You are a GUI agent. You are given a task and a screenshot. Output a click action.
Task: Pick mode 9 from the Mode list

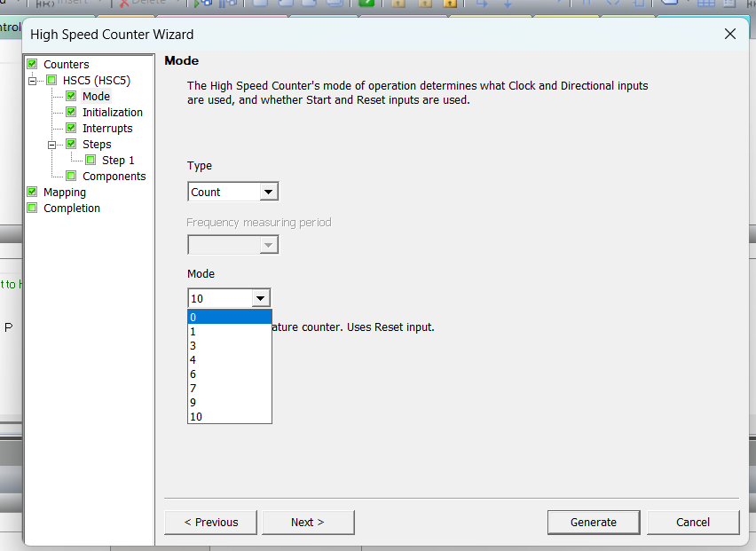[229, 402]
